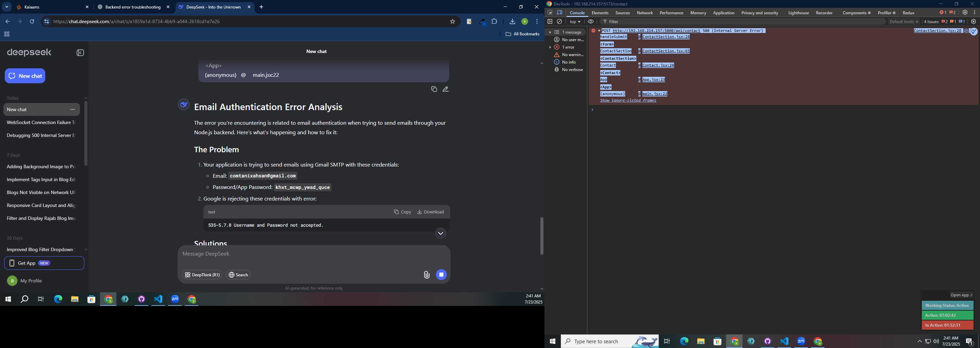980x348 pixels.
Task: Filter console by 'No user messages'
Action: 569,39
